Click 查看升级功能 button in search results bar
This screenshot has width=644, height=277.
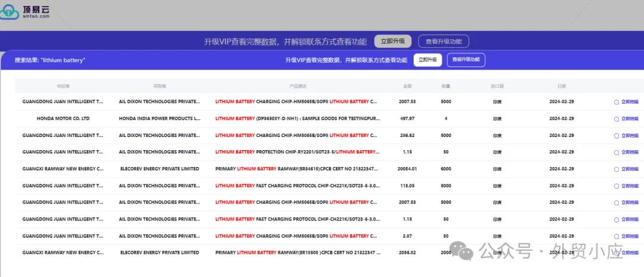click(x=466, y=60)
